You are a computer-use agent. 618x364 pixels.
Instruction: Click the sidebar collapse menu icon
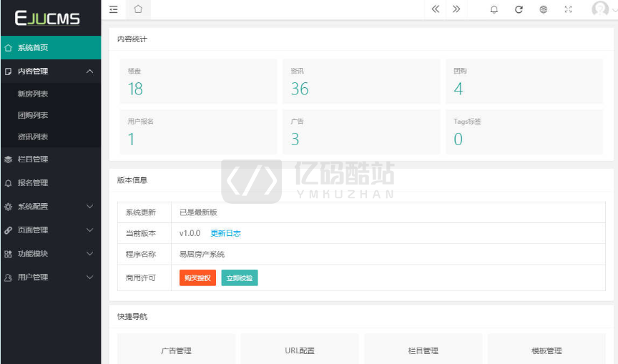pyautogui.click(x=113, y=9)
